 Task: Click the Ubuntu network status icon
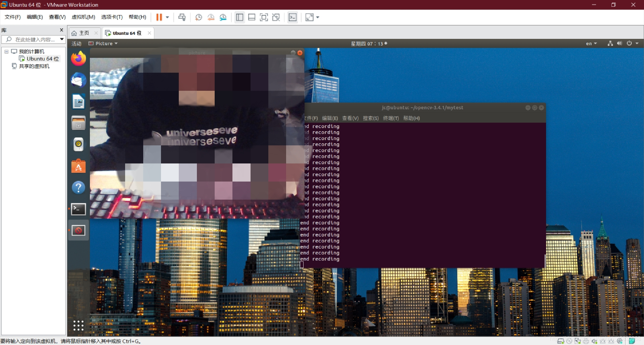610,44
